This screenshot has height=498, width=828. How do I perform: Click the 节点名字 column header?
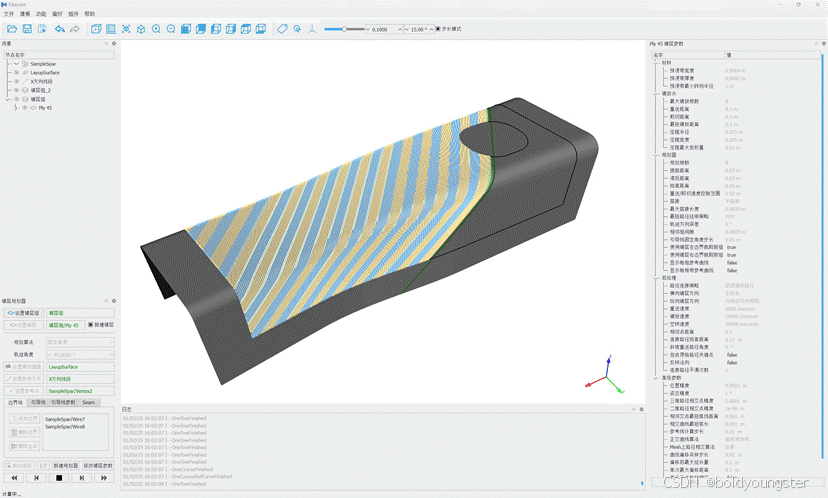[x=59, y=54]
